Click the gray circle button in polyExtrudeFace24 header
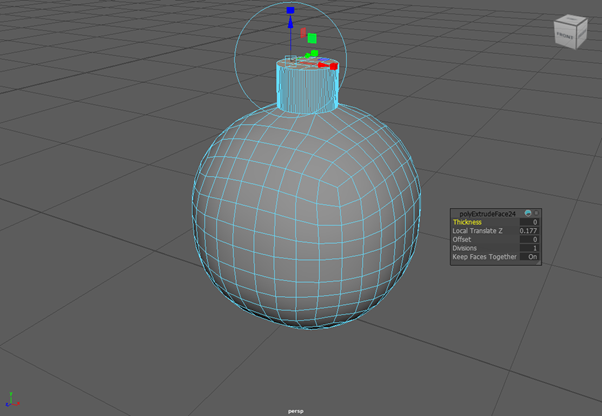 point(536,213)
